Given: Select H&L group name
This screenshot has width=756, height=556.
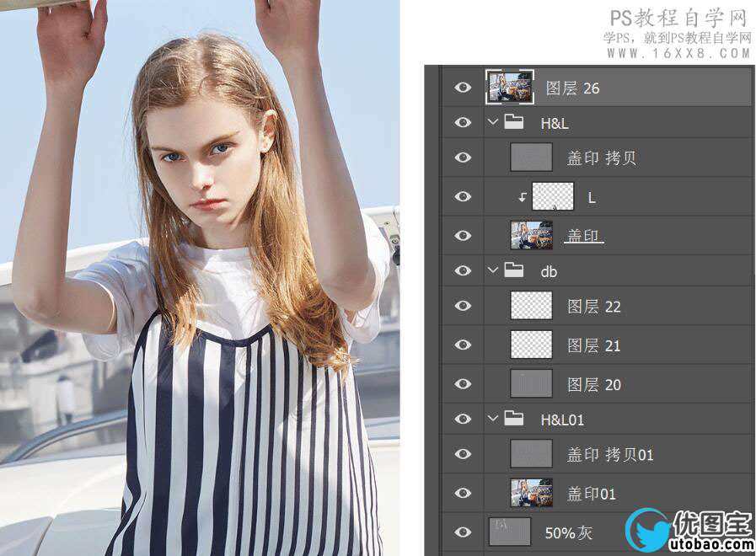Looking at the screenshot, I should click(555, 123).
